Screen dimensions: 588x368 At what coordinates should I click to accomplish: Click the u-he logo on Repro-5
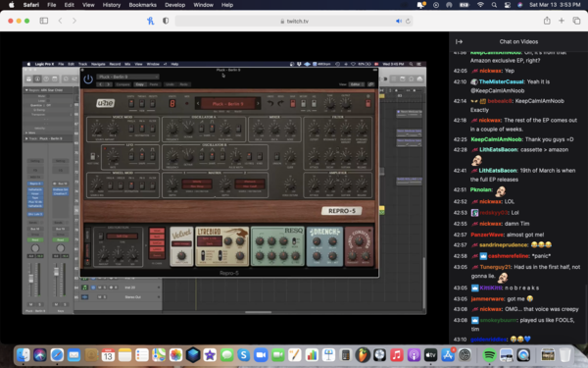point(106,103)
